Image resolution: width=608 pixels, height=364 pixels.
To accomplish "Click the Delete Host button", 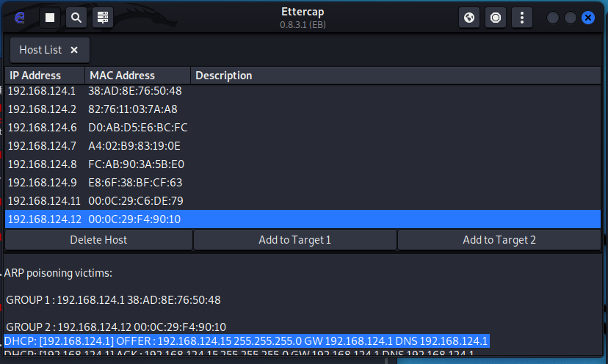I will point(98,240).
